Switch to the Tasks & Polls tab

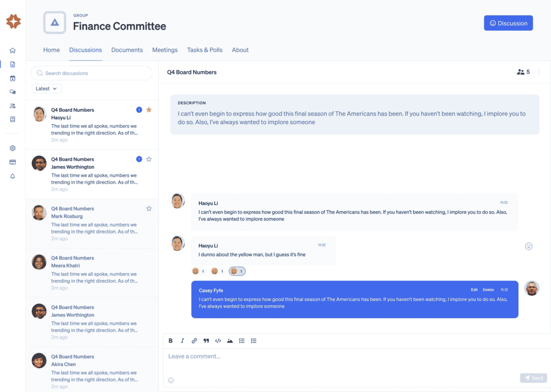click(x=204, y=50)
